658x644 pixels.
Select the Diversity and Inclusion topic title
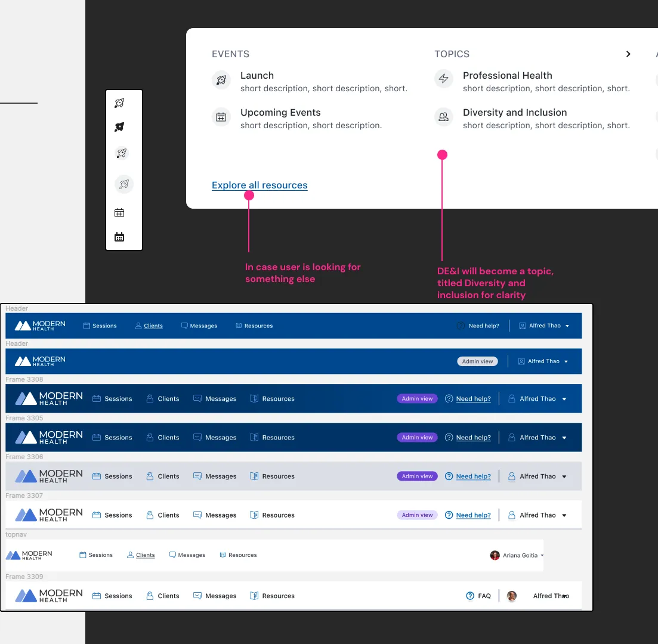[515, 113]
